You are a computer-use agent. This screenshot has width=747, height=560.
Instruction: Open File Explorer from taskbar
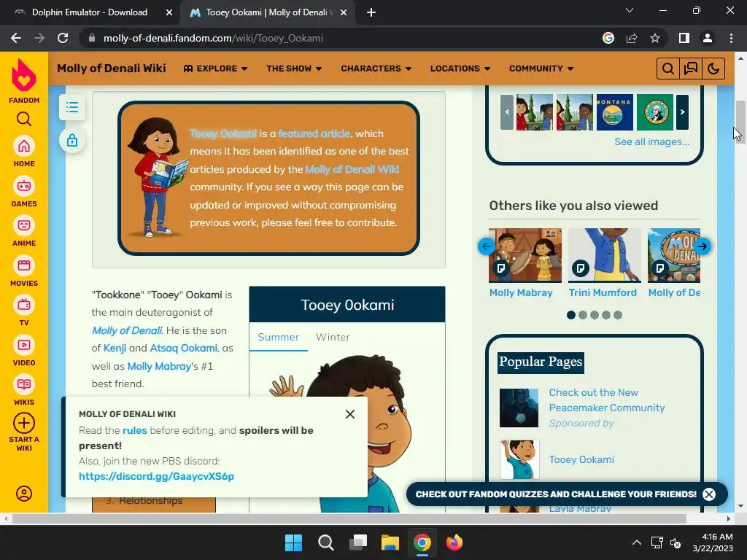coord(390,542)
